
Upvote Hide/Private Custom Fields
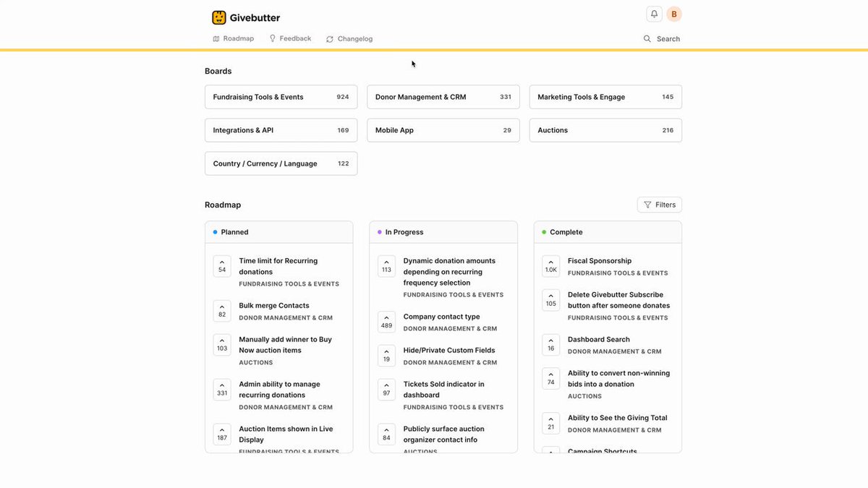tap(386, 356)
